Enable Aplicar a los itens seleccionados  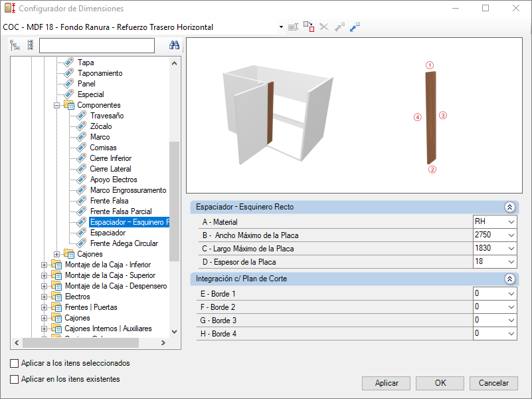coord(14,363)
